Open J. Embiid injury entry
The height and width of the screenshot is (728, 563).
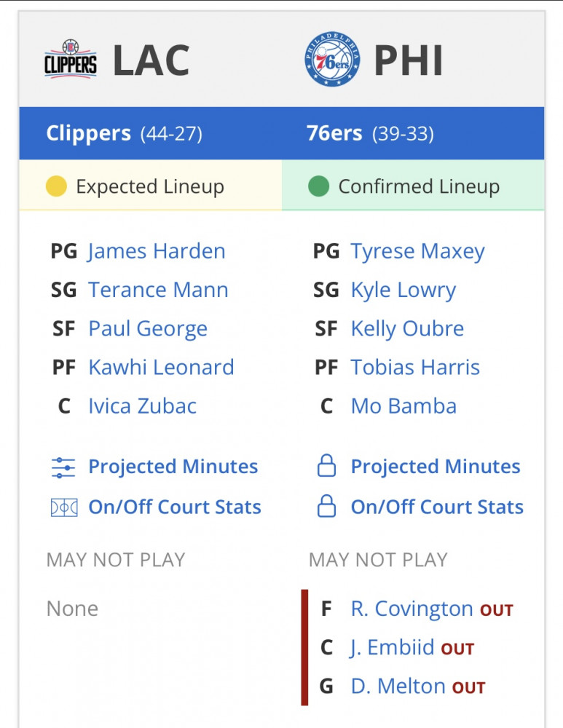coord(392,648)
